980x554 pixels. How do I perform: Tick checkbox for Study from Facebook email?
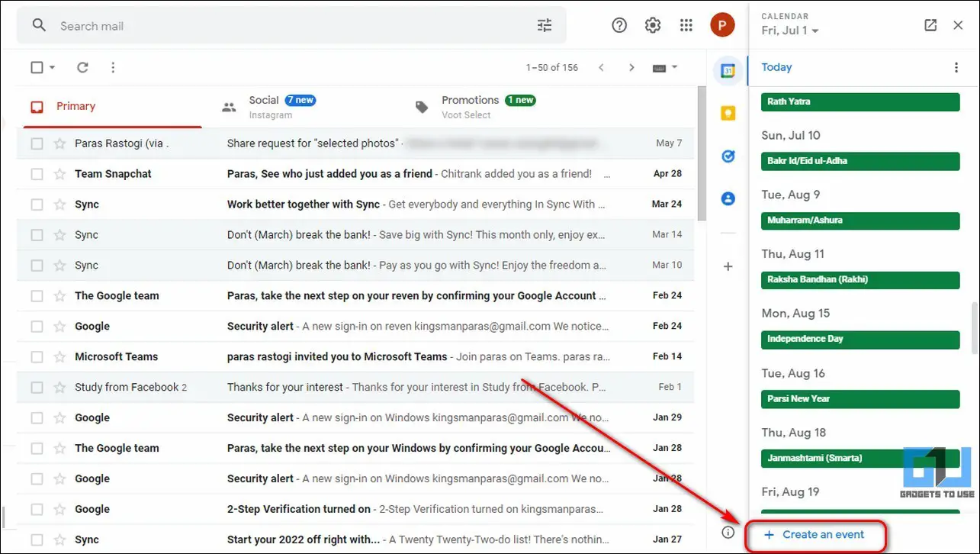37,388
